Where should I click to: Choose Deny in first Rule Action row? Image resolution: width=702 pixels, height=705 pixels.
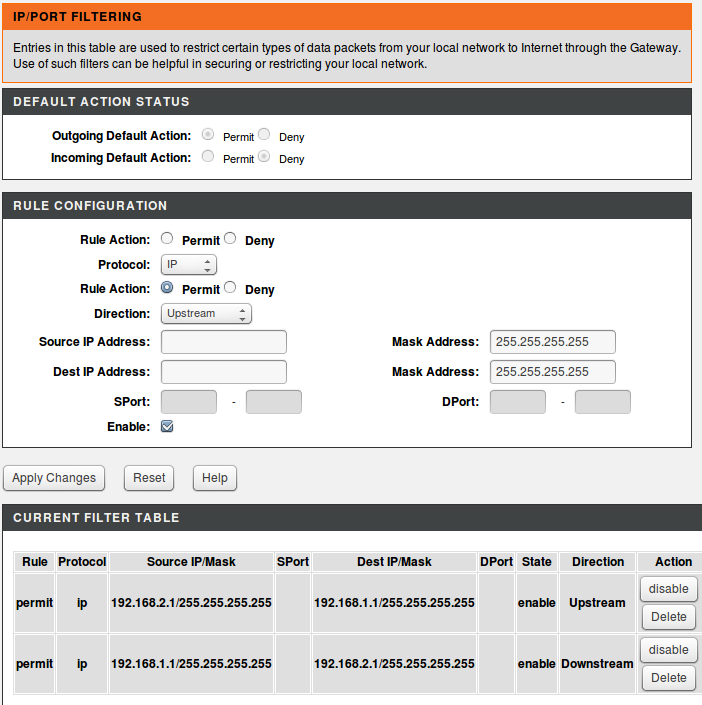click(230, 238)
